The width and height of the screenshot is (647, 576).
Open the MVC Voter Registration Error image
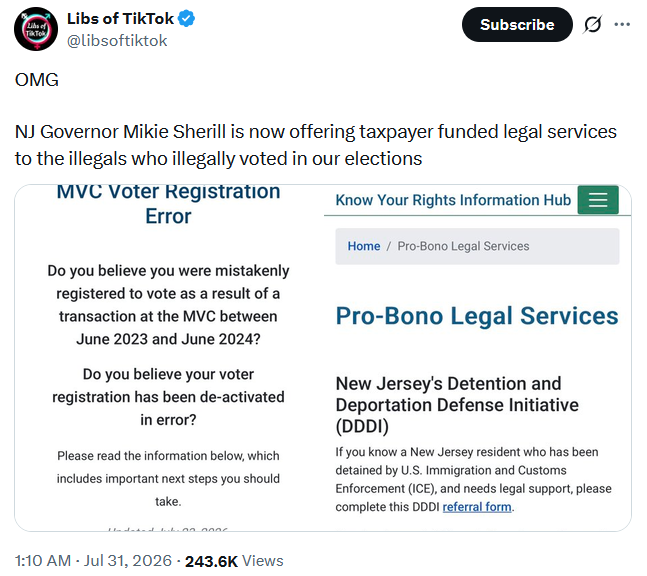pyautogui.click(x=169, y=358)
